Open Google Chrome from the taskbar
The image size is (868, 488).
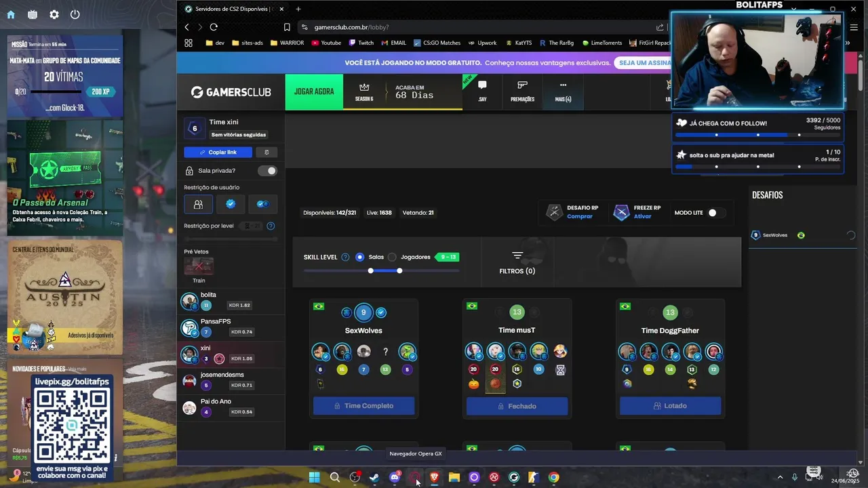tap(554, 477)
